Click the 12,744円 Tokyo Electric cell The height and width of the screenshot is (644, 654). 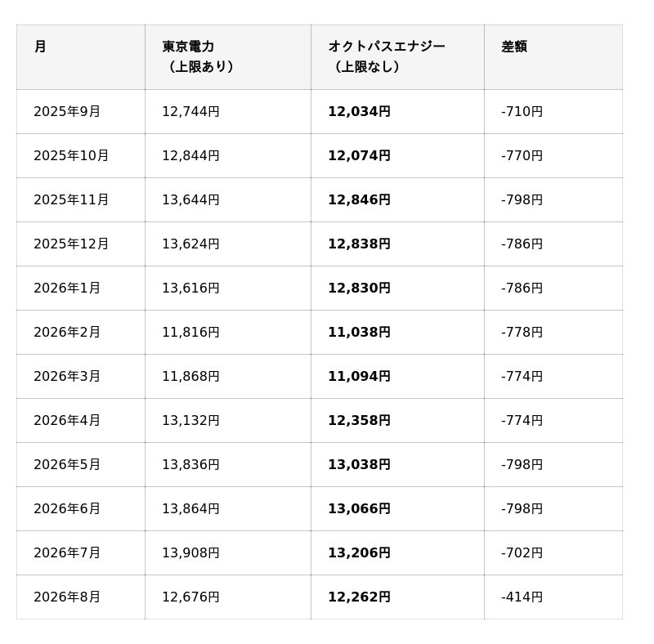pos(190,111)
